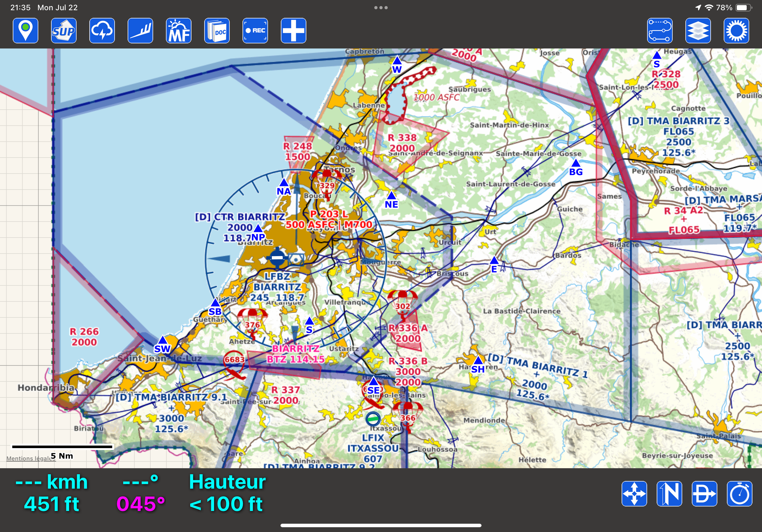Screen dimensions: 762x532
Task: Select the SB reporting point triangle
Action: tap(215, 302)
